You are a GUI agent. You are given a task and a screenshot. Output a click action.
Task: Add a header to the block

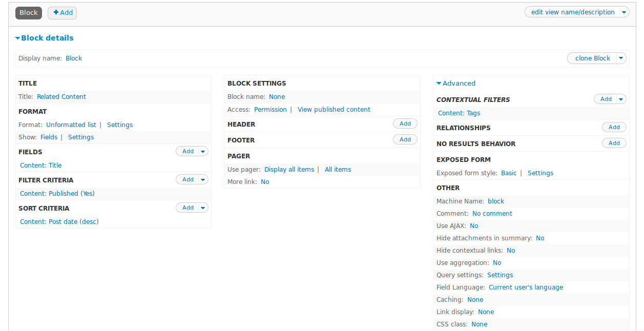pos(405,123)
